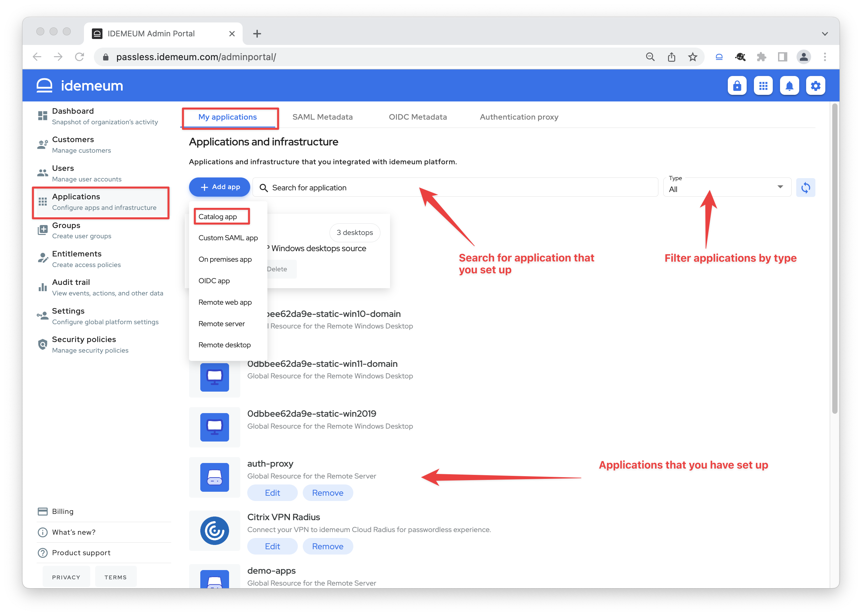Click the Billing card icon
The image size is (862, 616).
[x=43, y=511]
